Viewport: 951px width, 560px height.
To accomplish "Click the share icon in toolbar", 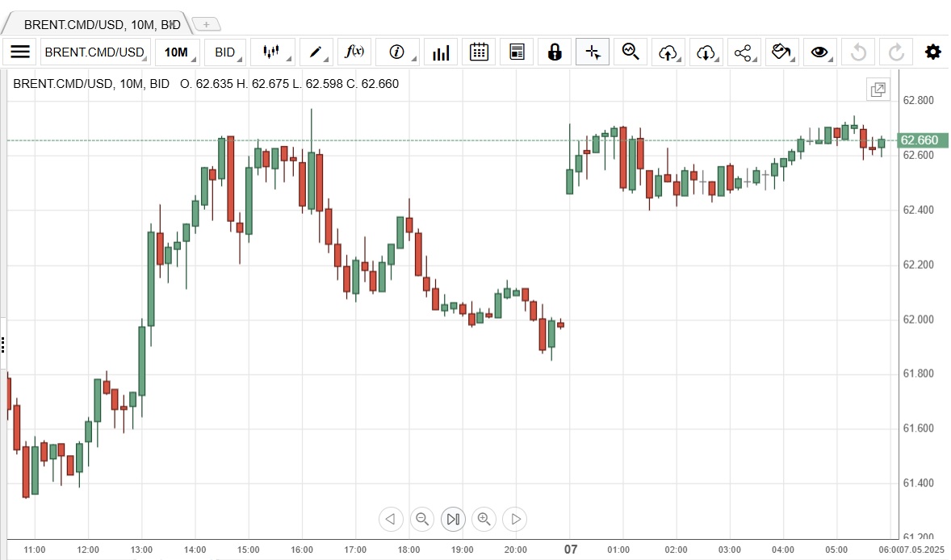I will (743, 52).
